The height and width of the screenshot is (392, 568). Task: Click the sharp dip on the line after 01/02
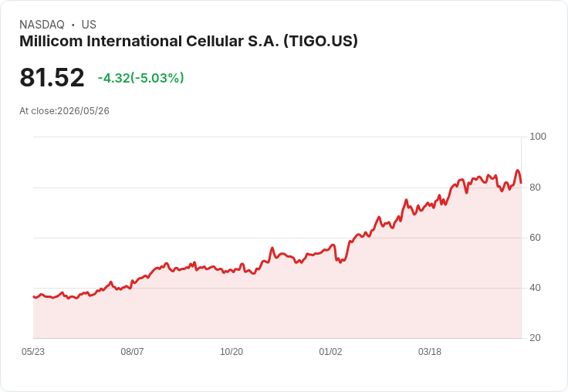340,262
